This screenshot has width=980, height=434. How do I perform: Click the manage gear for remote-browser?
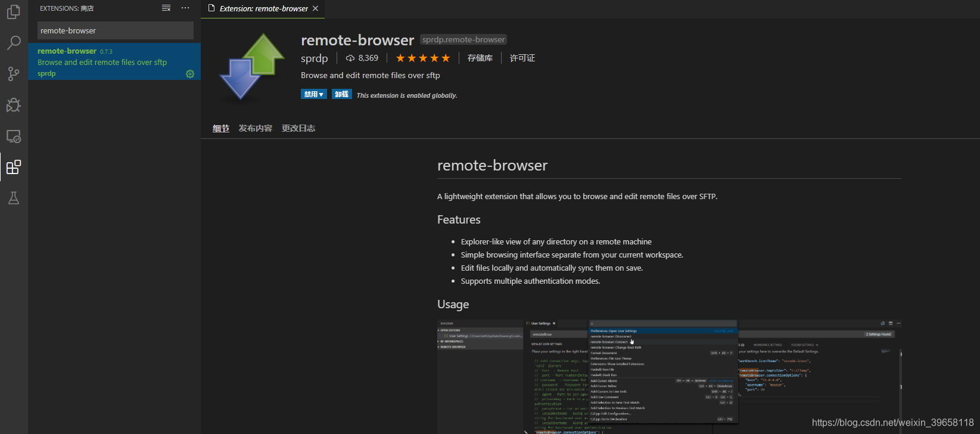190,74
